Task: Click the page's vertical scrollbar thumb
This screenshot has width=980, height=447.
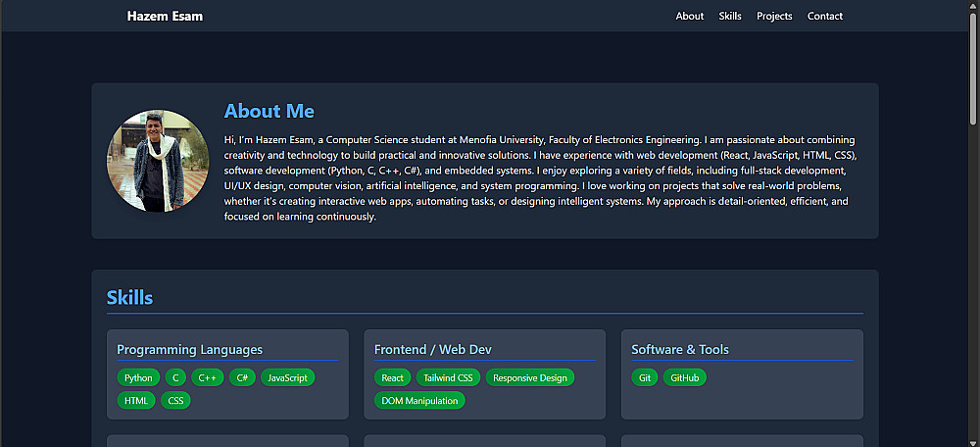Action: coord(973,69)
